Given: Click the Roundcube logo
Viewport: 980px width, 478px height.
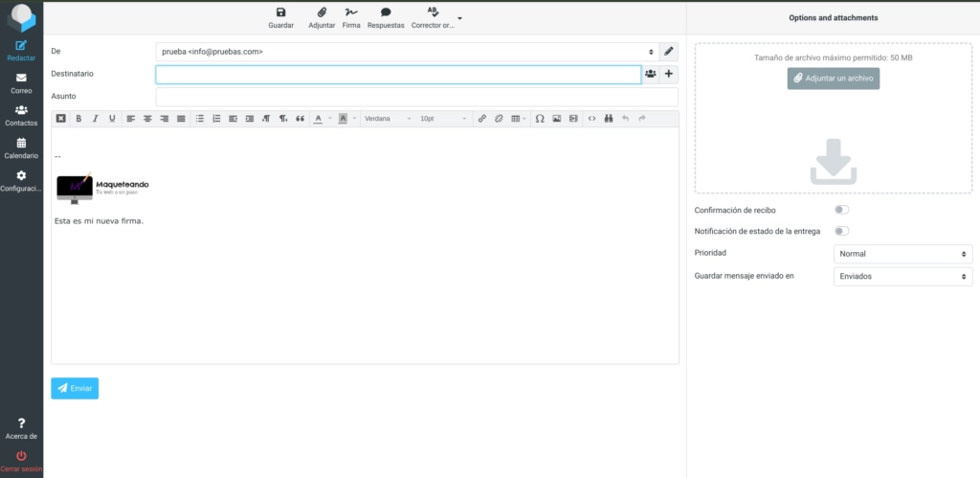Looking at the screenshot, I should click(x=21, y=17).
